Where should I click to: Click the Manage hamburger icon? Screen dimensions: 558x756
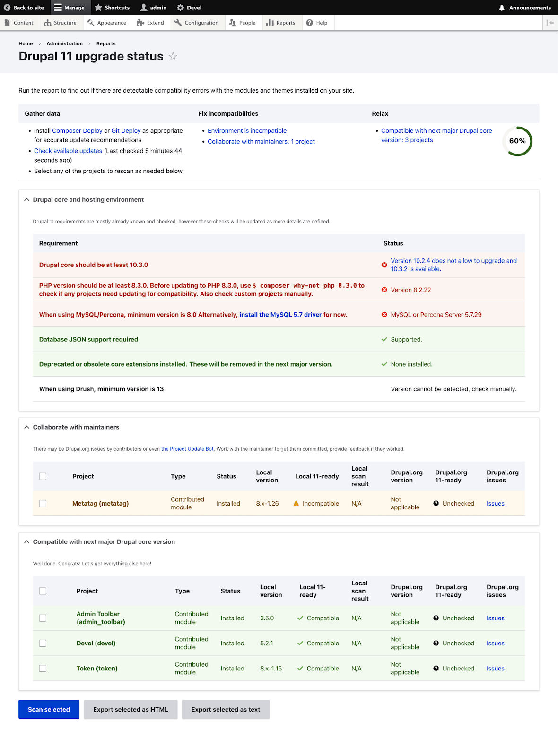click(x=58, y=8)
